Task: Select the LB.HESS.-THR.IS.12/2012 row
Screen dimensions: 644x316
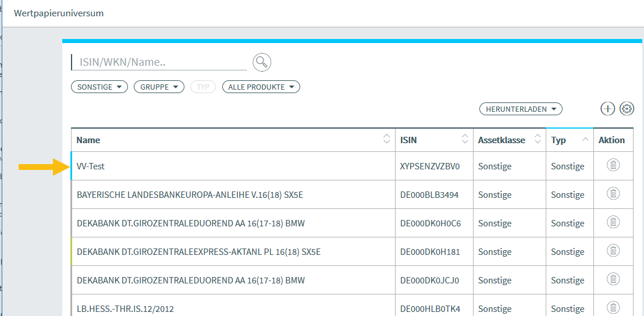Action: pyautogui.click(x=125, y=308)
